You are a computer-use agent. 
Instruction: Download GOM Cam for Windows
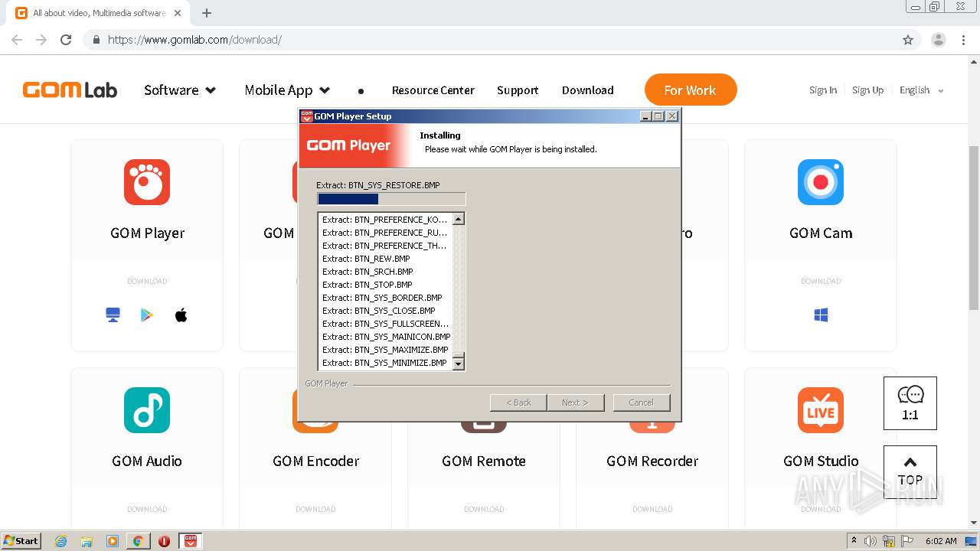[x=821, y=315]
